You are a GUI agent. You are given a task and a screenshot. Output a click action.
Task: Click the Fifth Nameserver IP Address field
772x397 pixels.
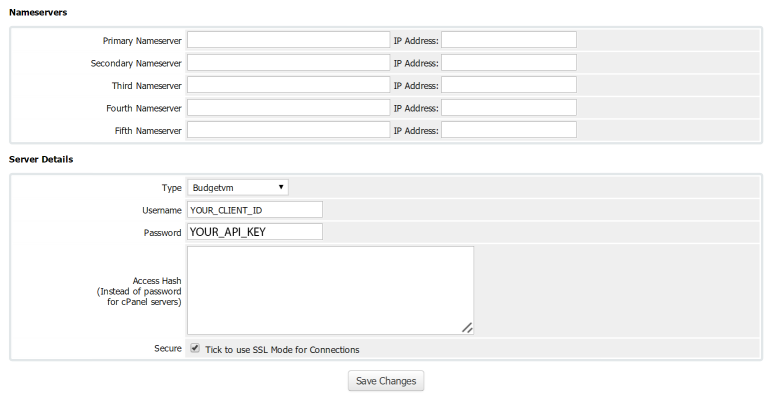coord(509,130)
